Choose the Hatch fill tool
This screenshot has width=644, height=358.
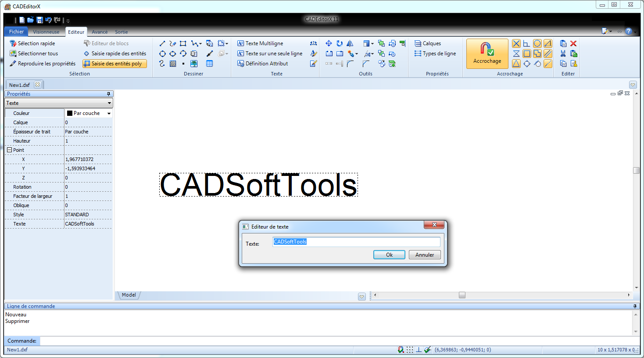[x=173, y=64]
